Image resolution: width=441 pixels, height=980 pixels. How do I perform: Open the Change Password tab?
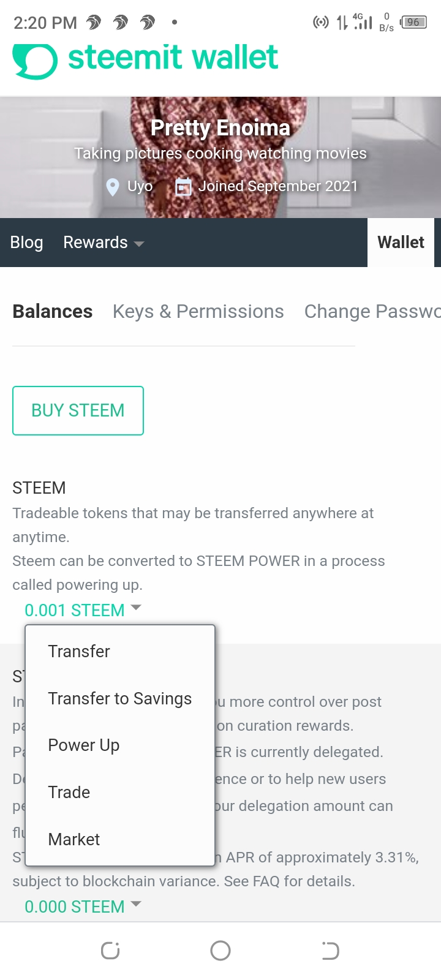(372, 312)
